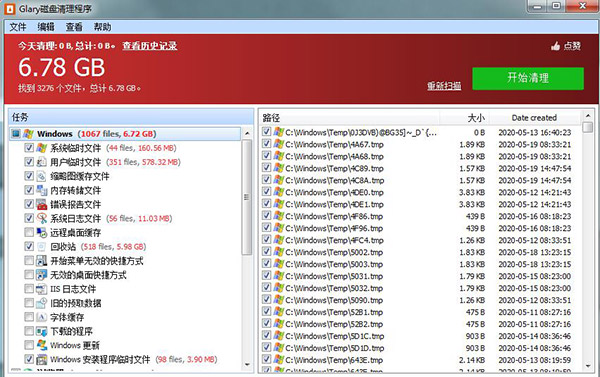Uncheck 用户临时文件 checkbox
The height and width of the screenshot is (377, 600).
29,162
